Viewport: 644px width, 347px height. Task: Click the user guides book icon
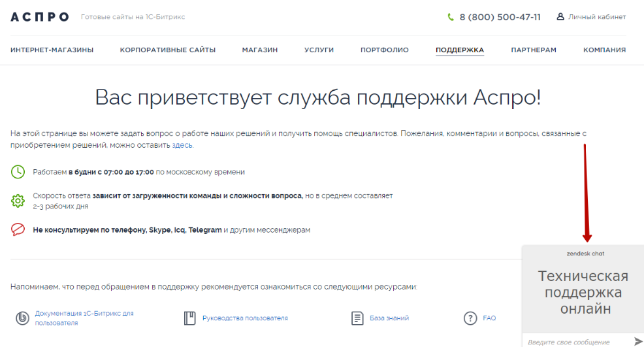click(x=190, y=318)
